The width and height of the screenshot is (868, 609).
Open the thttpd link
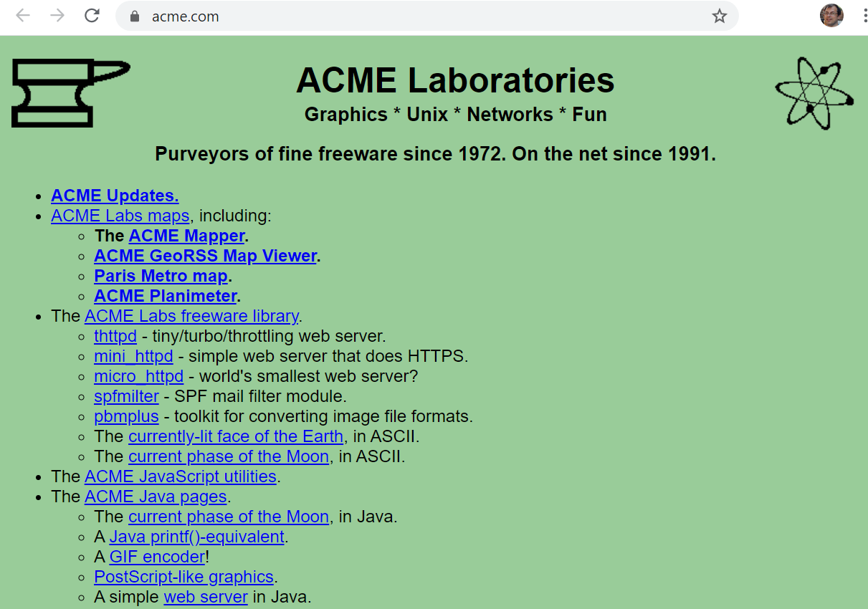click(x=115, y=336)
